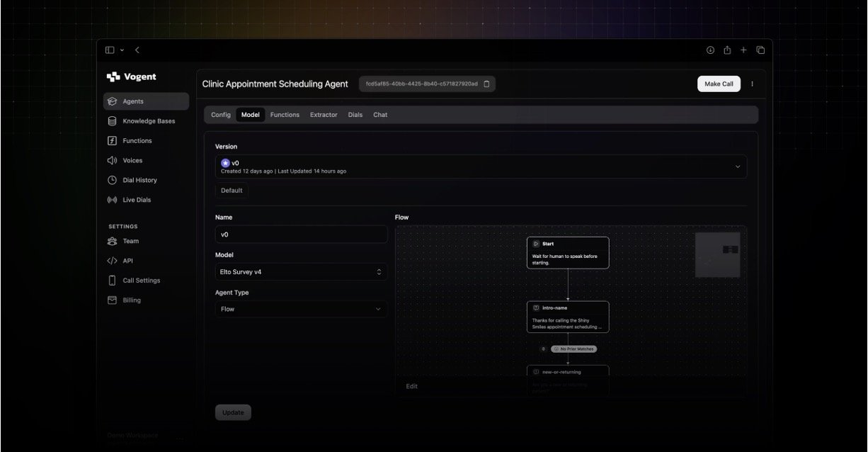Image resolution: width=868 pixels, height=452 pixels.
Task: Open the Chat tab
Action: pos(380,115)
